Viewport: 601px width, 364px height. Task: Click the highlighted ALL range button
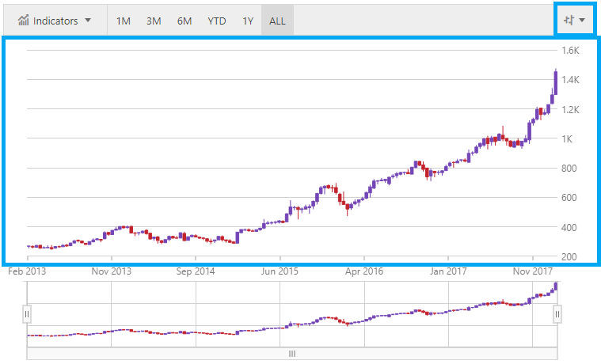coord(277,21)
